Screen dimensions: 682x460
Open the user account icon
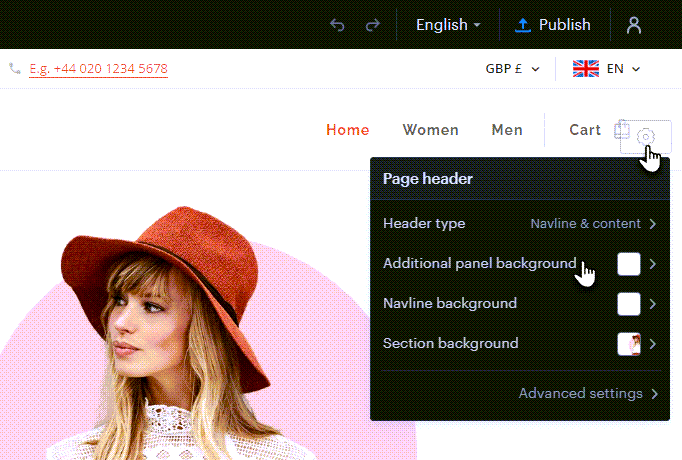633,25
